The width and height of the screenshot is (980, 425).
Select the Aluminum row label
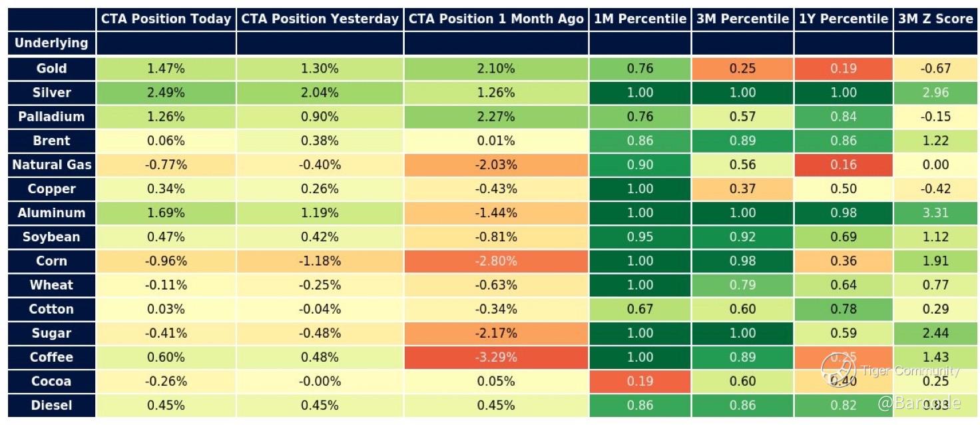(51, 213)
